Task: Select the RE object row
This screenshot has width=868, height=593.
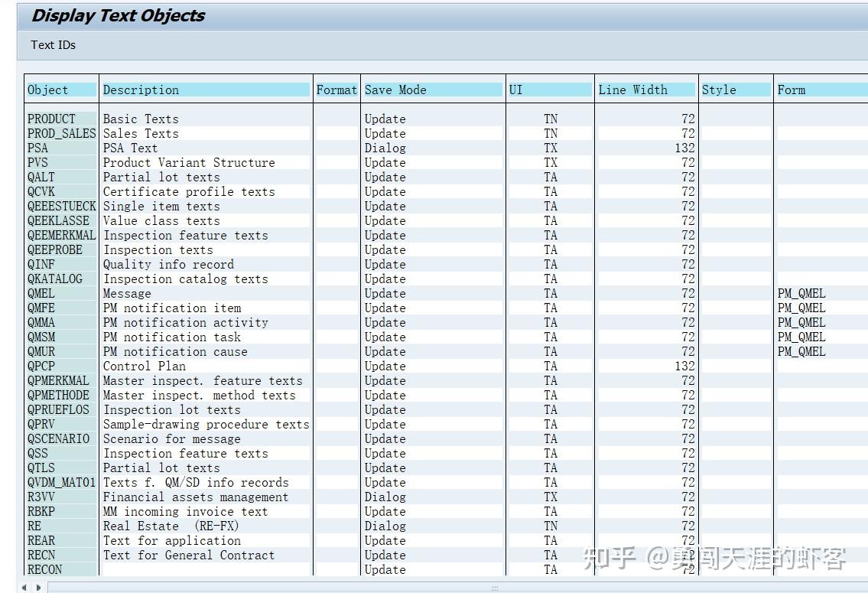Action: (61, 526)
